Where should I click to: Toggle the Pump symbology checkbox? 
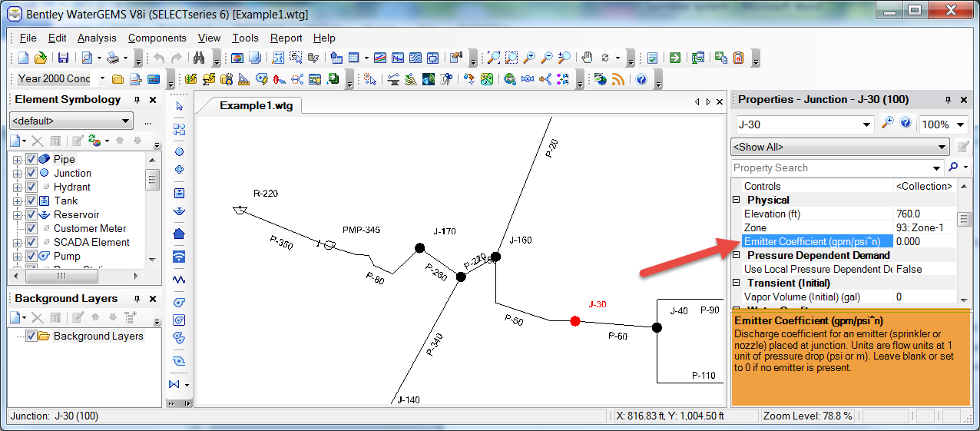click(x=31, y=256)
